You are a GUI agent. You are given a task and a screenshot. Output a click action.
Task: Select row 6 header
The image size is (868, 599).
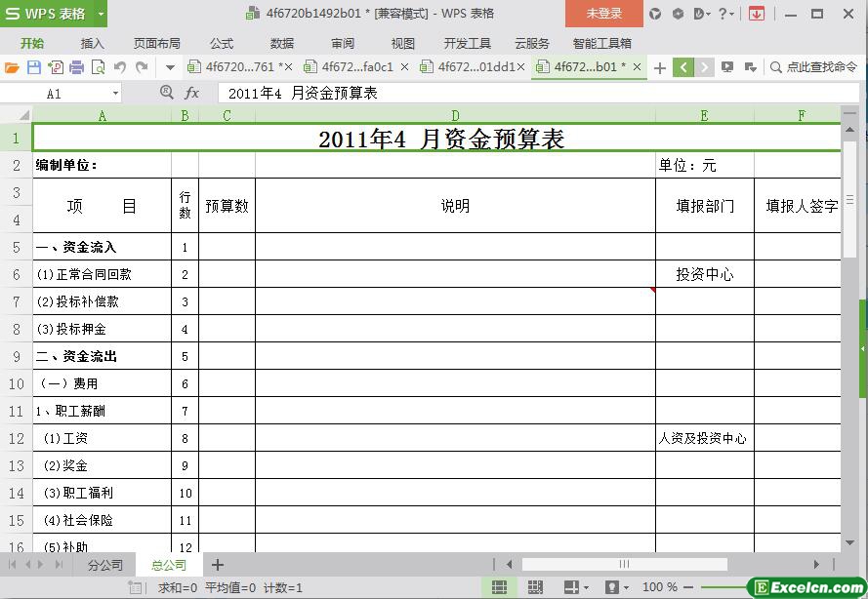[16, 274]
